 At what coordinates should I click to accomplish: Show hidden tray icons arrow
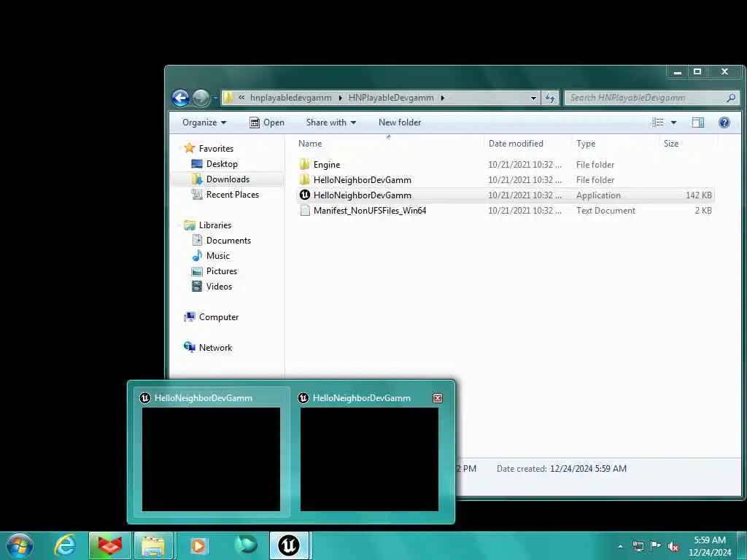[620, 546]
